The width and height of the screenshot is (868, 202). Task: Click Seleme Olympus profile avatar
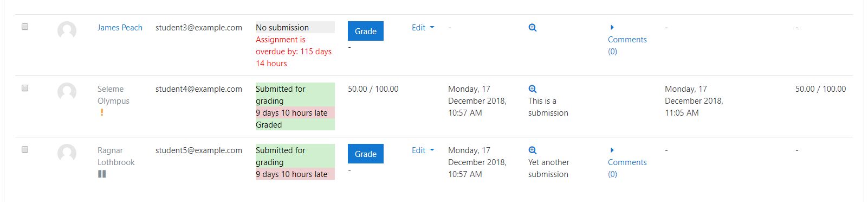[67, 92]
